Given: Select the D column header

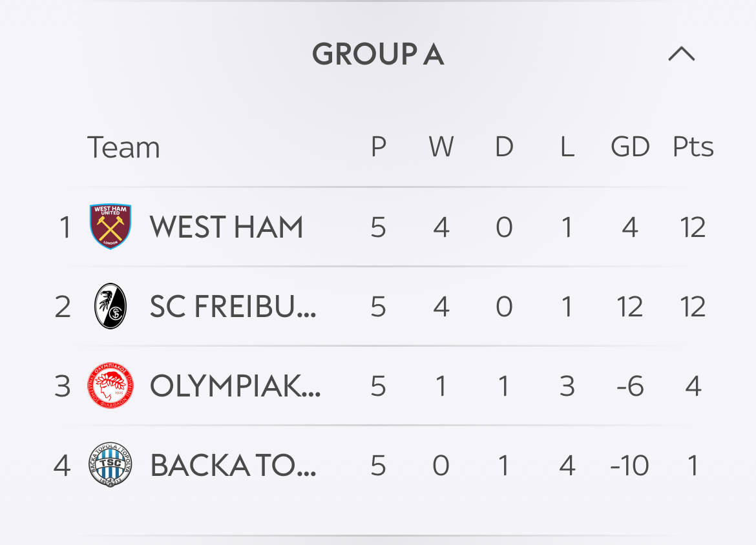Looking at the screenshot, I should [x=504, y=147].
